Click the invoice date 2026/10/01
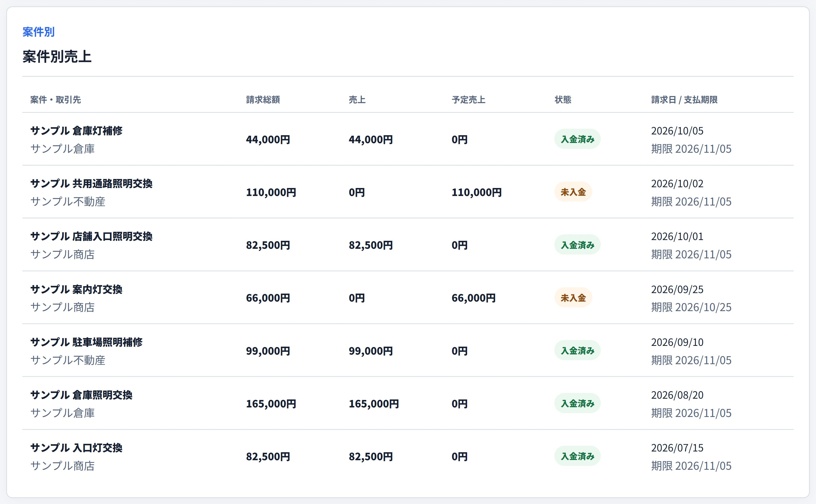The width and height of the screenshot is (816, 504). 677,236
